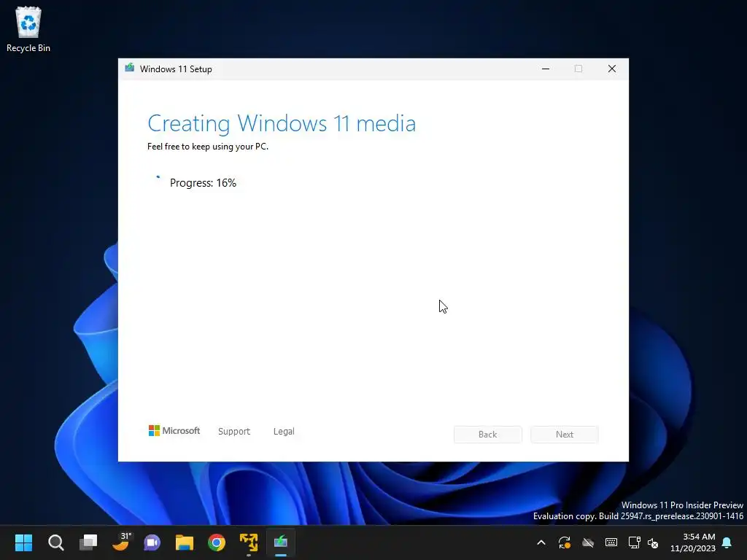Show hidden system tray icons
Screen dimensions: 747x560
point(541,542)
